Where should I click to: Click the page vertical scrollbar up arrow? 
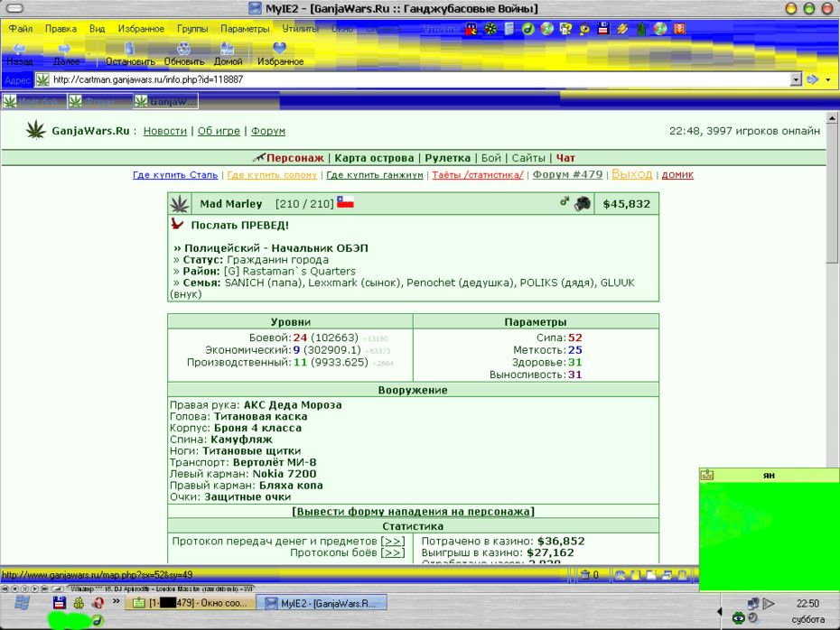(832, 117)
